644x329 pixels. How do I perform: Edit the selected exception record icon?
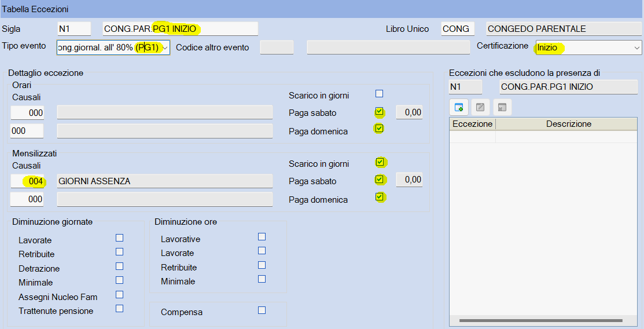tap(480, 108)
